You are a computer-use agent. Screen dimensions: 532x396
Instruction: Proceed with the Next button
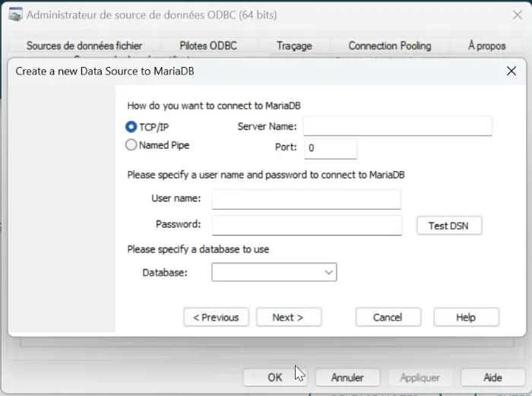289,317
